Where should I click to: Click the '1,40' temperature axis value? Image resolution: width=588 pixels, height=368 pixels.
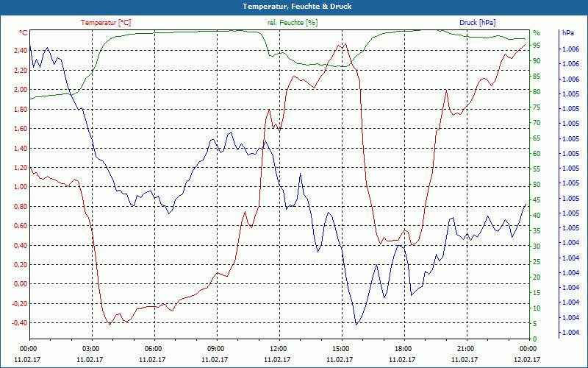click(x=21, y=149)
